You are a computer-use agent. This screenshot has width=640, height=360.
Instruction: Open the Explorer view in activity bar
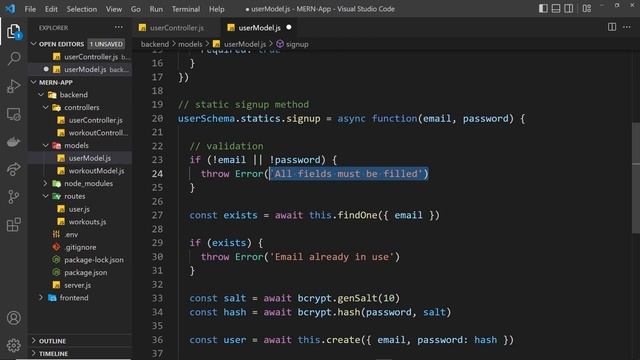point(13,31)
